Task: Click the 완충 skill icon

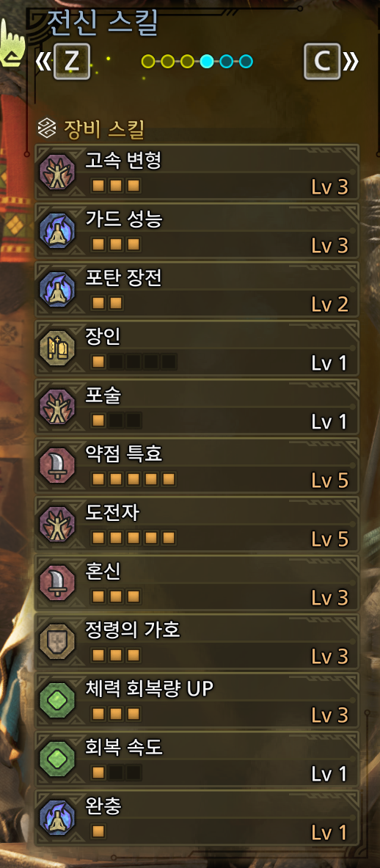Action: click(57, 817)
